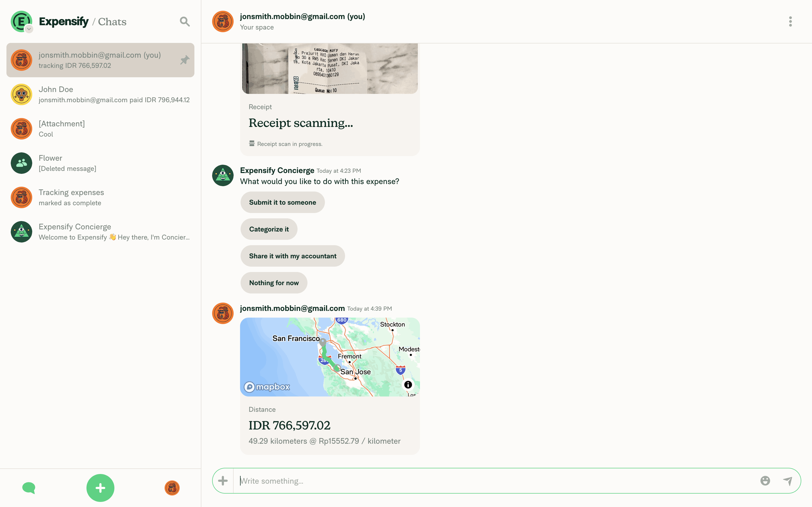Click Categorize it
Image resolution: width=812 pixels, height=507 pixels.
(269, 229)
